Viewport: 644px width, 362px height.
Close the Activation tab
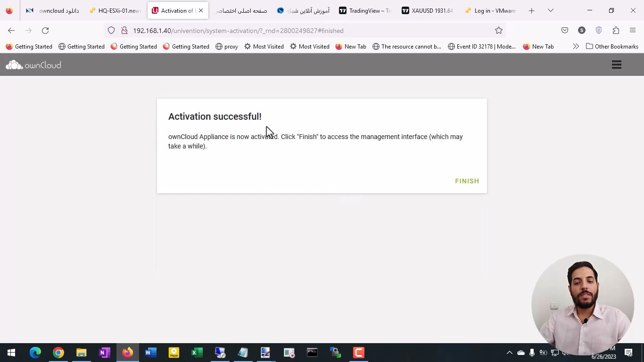201,10
